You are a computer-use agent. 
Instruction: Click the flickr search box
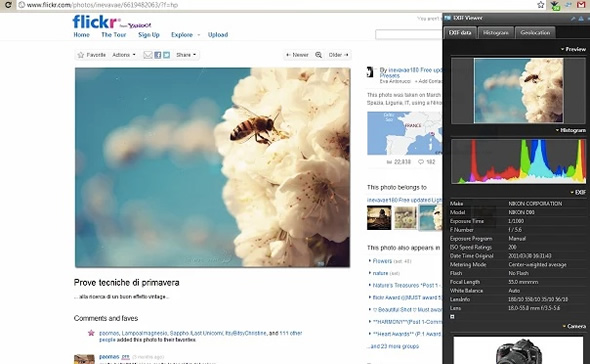point(409,35)
